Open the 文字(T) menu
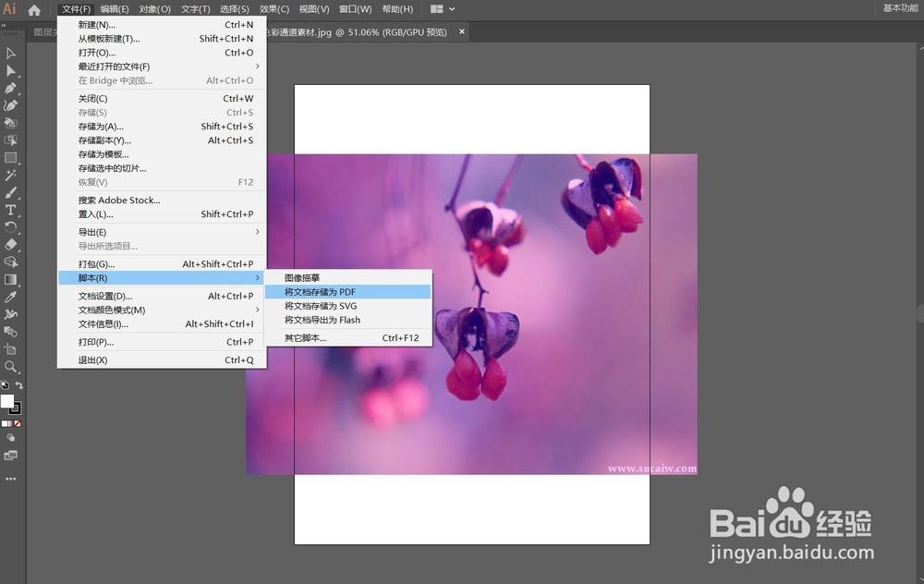This screenshot has width=924, height=584. 196,9
